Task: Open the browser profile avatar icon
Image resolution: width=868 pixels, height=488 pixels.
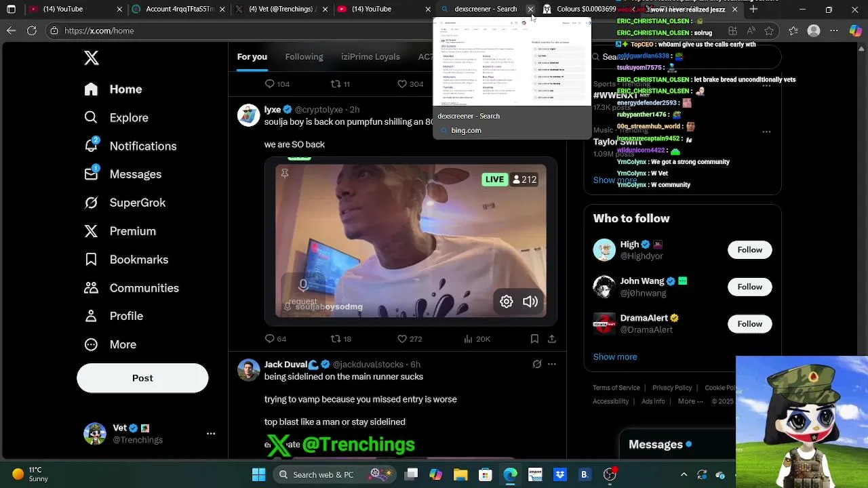Action: (814, 30)
